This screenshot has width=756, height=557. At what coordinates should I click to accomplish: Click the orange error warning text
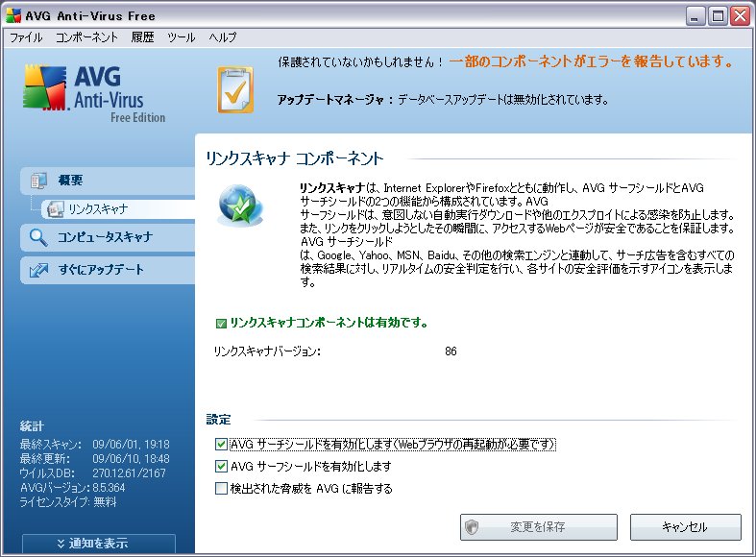coord(591,61)
